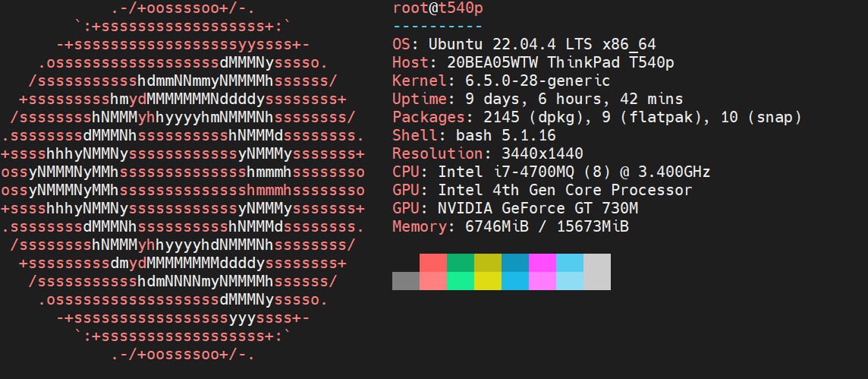Screen dimensions: 868x379
Task: Click the dark gray swatch in bottom row
Action: coord(406,281)
